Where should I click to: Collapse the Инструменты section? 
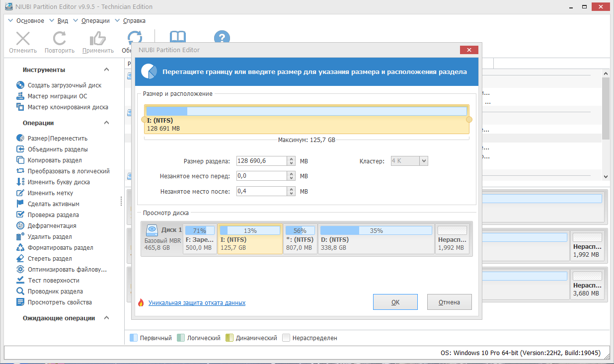[106, 70]
